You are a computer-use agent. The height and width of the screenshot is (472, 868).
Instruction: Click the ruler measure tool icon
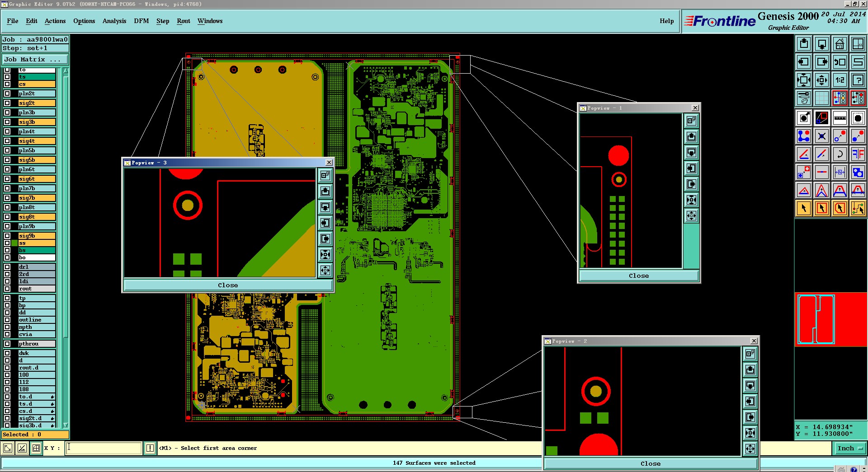pos(840,118)
